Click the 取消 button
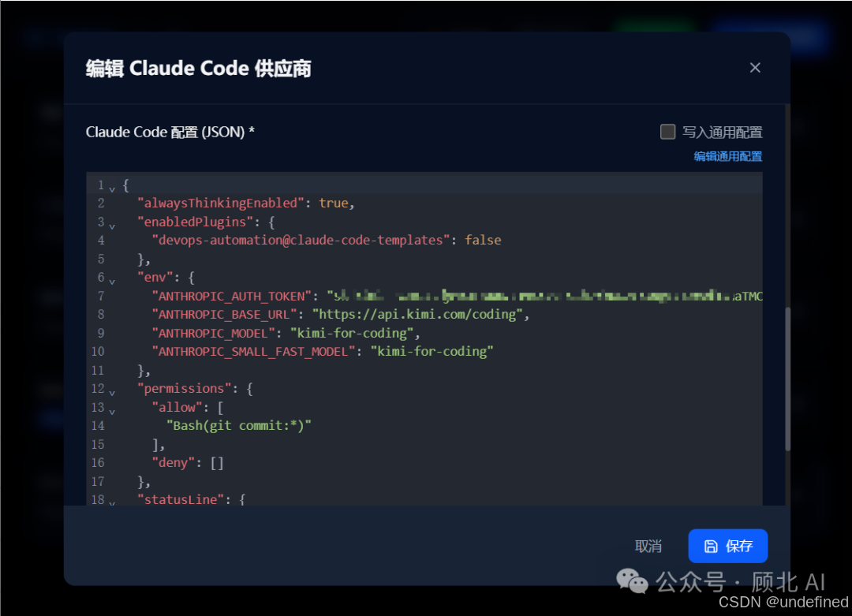The image size is (852, 616). [x=648, y=546]
